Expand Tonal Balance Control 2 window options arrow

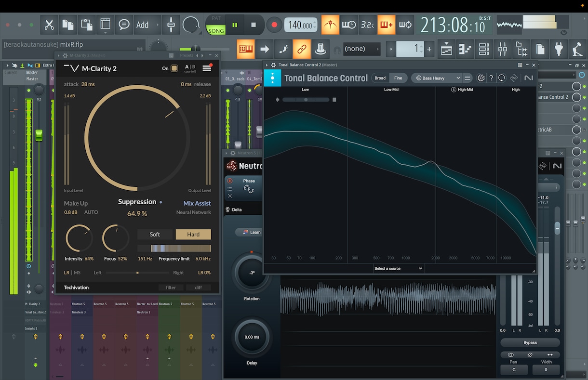coord(267,65)
